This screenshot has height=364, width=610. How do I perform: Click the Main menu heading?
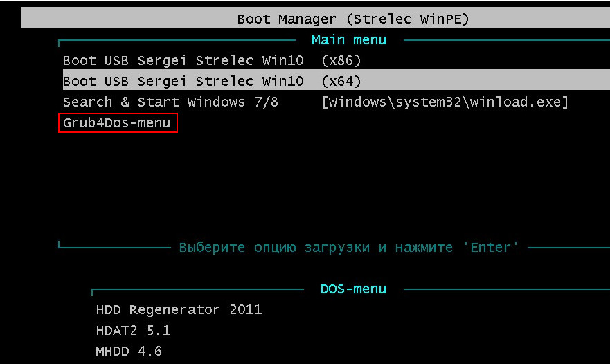point(349,40)
